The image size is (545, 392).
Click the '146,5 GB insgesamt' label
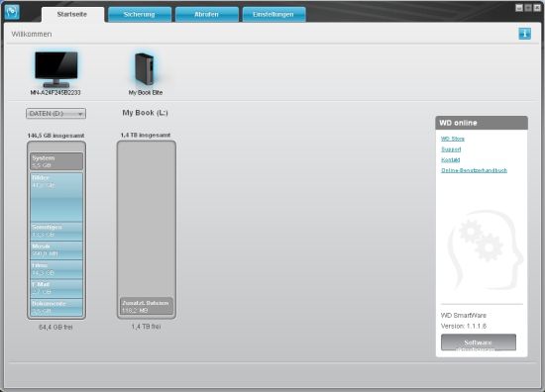click(55, 136)
